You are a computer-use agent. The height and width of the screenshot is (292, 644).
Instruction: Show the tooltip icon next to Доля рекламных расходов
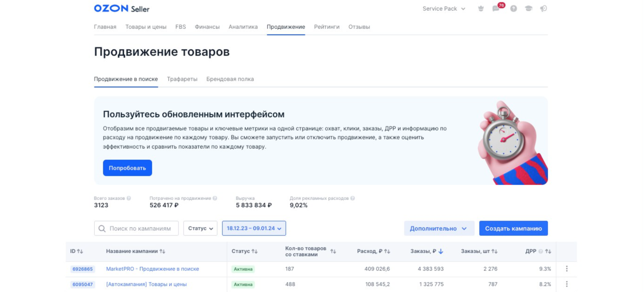pyautogui.click(x=353, y=198)
